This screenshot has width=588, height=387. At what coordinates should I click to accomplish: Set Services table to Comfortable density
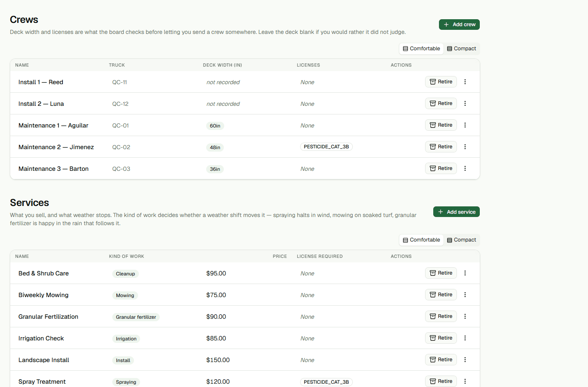[x=421, y=240]
